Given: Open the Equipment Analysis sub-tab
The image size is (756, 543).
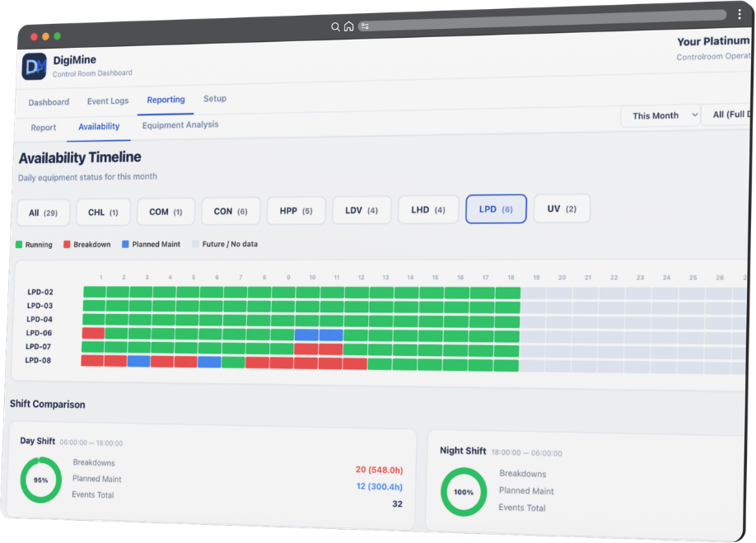Looking at the screenshot, I should [x=180, y=125].
